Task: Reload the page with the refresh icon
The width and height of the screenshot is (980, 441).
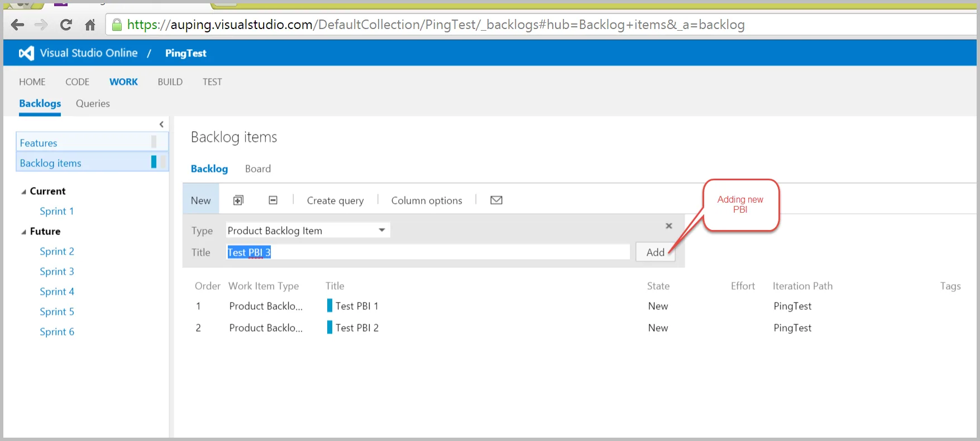Action: [66, 25]
